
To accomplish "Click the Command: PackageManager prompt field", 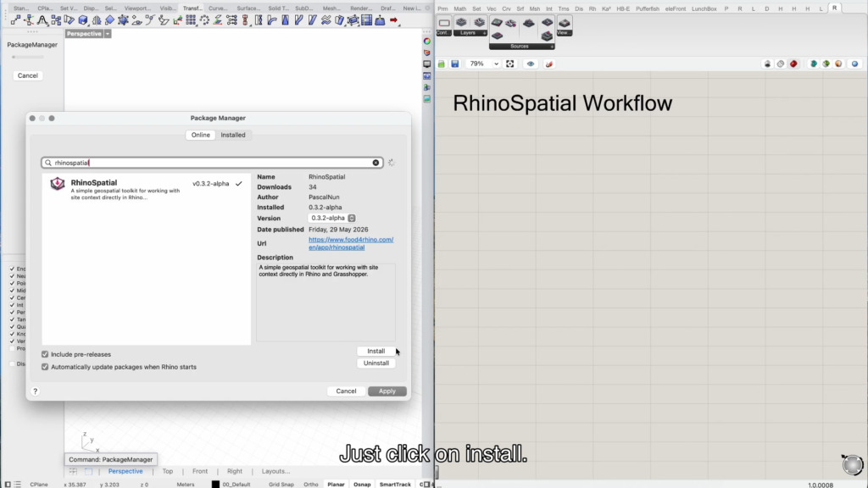I will (111, 459).
